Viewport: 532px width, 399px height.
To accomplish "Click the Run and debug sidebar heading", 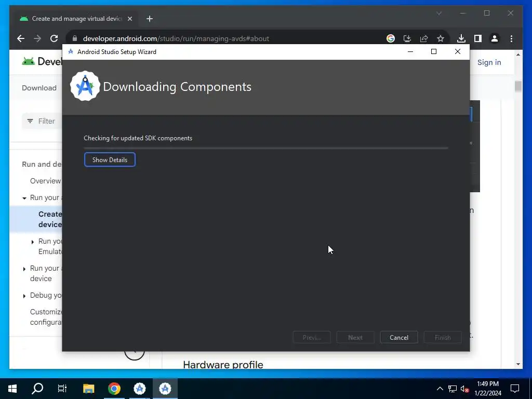I will (x=42, y=164).
